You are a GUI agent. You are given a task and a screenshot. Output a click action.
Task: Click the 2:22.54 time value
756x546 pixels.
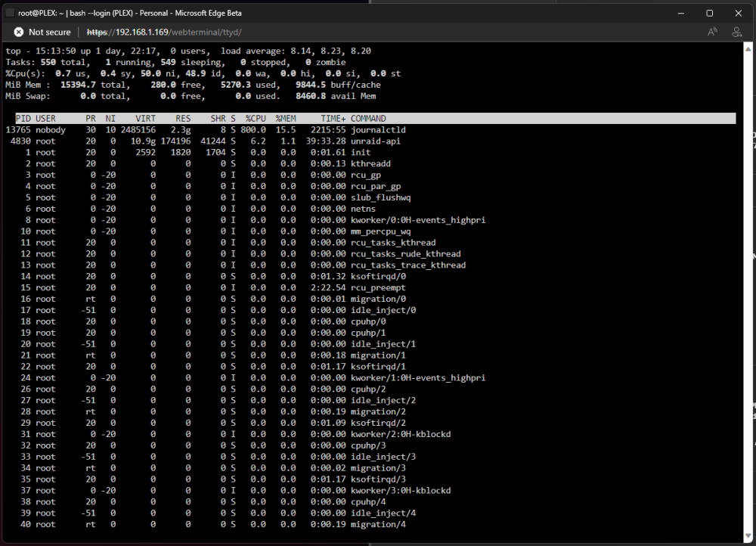pyautogui.click(x=328, y=287)
